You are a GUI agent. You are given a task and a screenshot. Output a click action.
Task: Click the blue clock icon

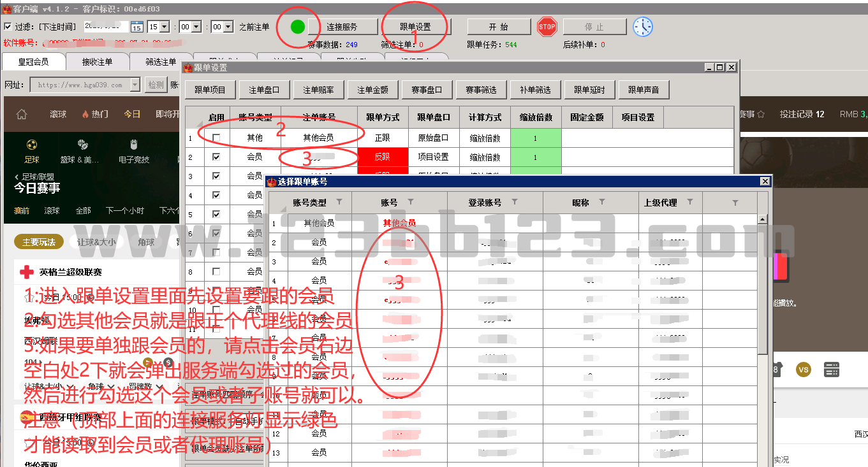pyautogui.click(x=643, y=27)
